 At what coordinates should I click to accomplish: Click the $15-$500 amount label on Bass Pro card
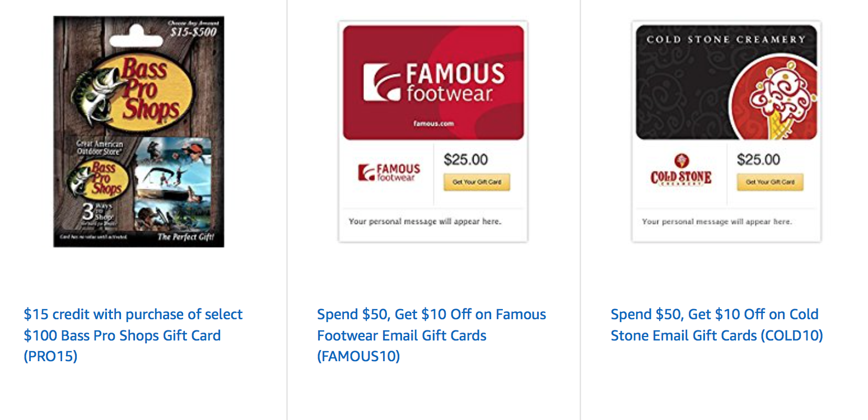193,32
